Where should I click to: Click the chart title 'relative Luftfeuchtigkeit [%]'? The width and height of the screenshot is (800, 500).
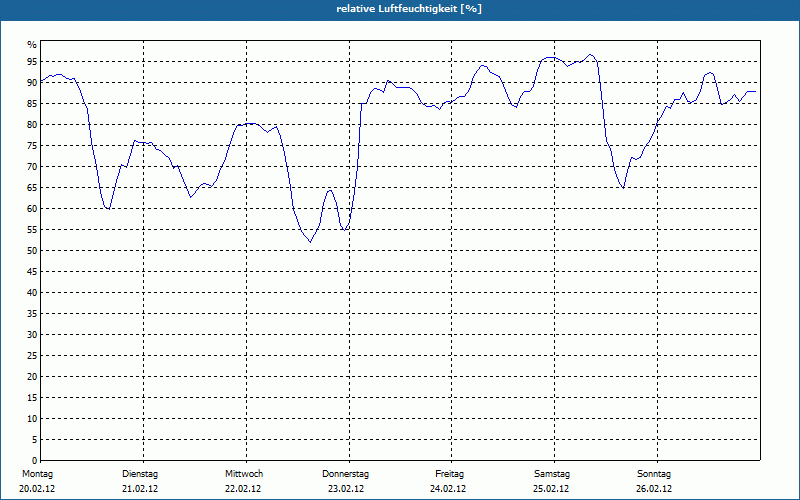point(409,9)
